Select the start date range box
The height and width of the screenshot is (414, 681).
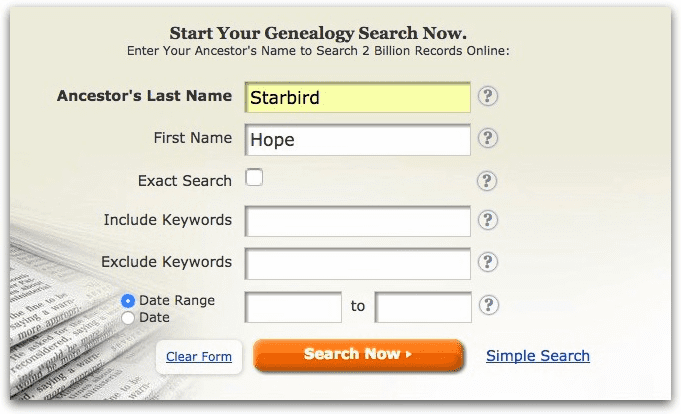point(293,307)
